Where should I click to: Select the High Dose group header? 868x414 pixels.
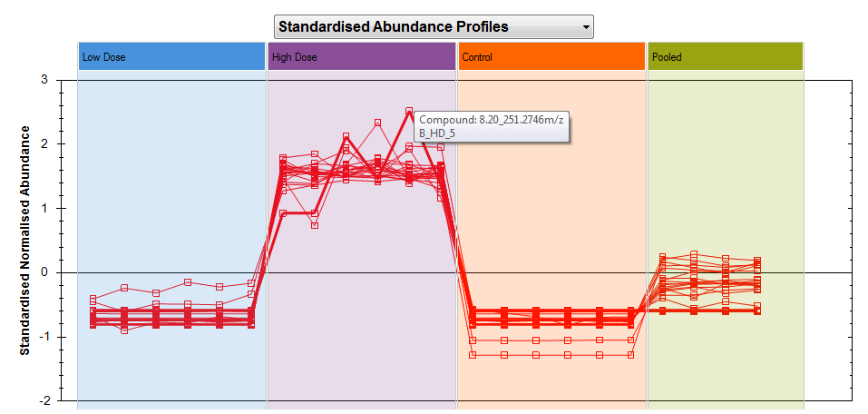point(362,56)
